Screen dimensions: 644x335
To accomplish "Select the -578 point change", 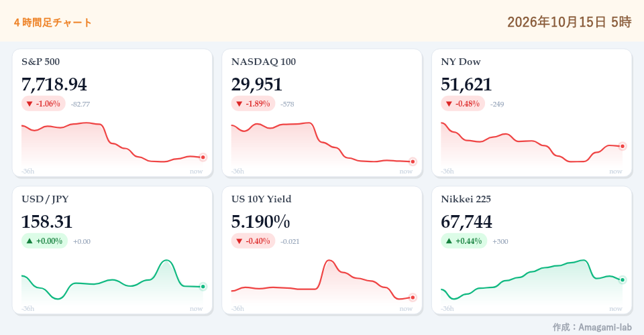I will tap(288, 104).
